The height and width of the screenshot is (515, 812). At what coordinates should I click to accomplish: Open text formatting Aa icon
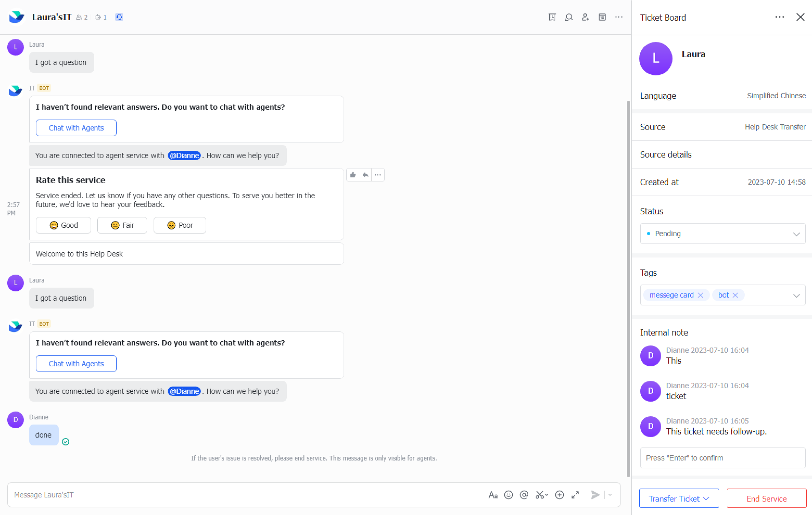tap(493, 494)
